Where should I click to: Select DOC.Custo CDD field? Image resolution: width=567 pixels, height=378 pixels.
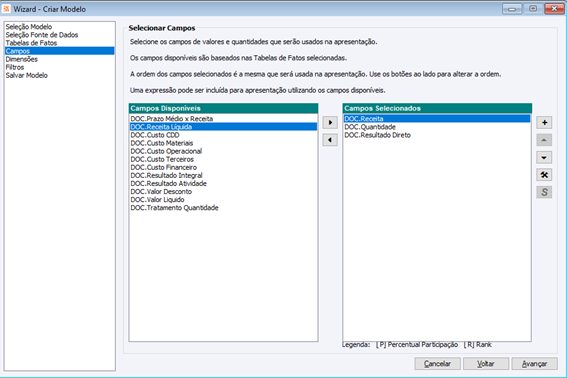click(223, 135)
